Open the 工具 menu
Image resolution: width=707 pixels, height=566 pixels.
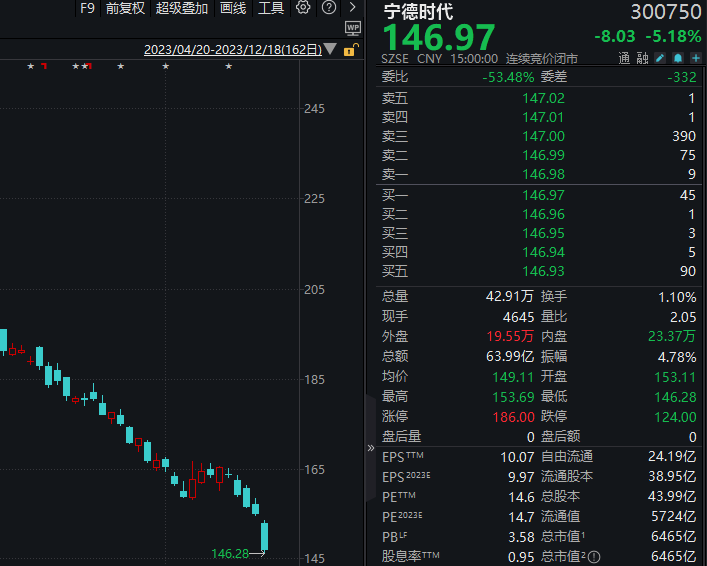point(271,8)
